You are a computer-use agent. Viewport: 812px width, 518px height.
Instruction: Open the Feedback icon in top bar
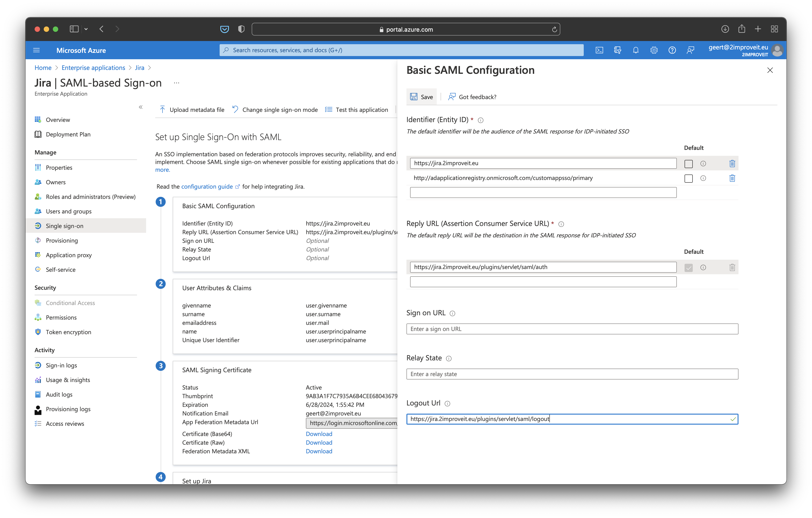690,50
